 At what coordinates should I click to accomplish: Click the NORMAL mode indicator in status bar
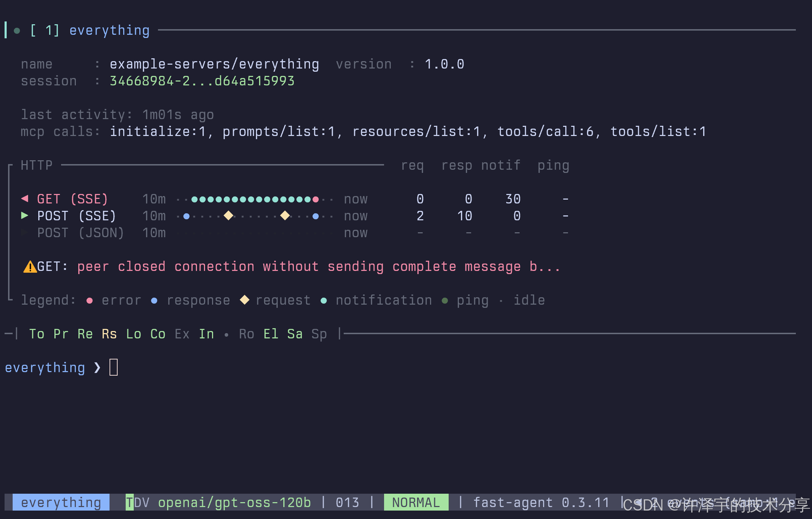416,502
